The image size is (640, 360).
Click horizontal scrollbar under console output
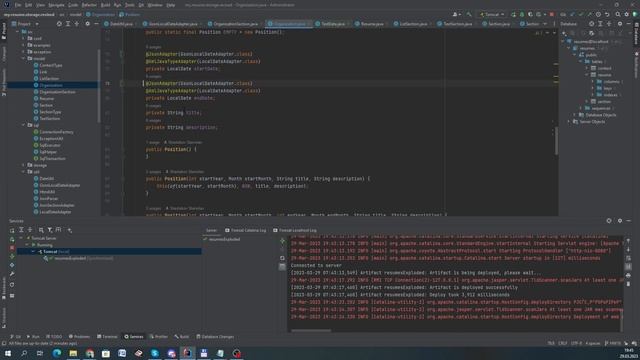(x=311, y=331)
